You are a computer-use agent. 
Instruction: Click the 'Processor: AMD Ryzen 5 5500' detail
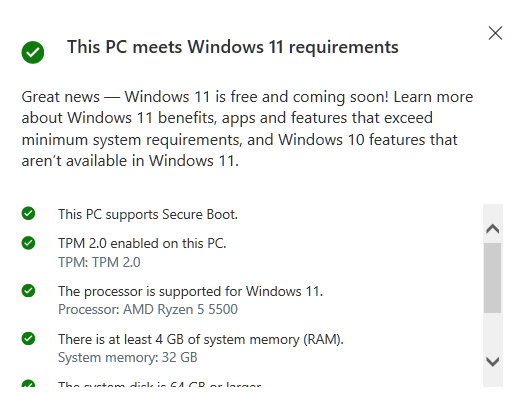148,310
